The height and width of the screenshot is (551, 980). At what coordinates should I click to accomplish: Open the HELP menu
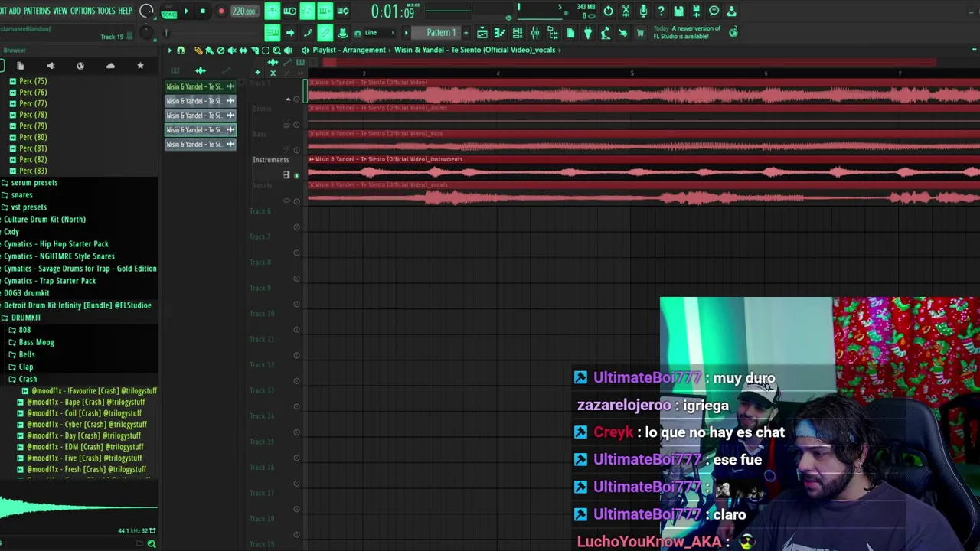click(126, 11)
